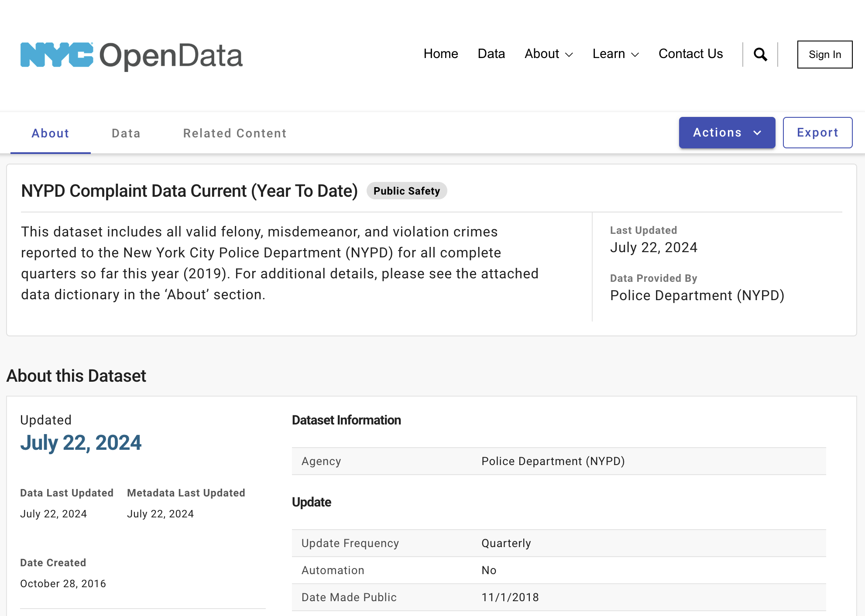
Task: Open the Related Content tab
Action: tap(235, 133)
